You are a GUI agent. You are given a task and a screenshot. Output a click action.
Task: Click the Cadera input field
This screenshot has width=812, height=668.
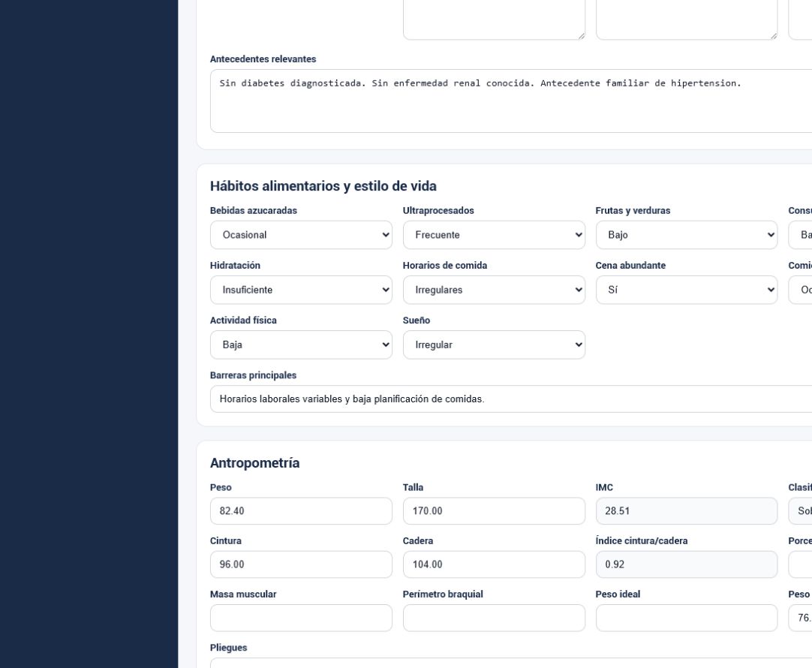point(494,564)
